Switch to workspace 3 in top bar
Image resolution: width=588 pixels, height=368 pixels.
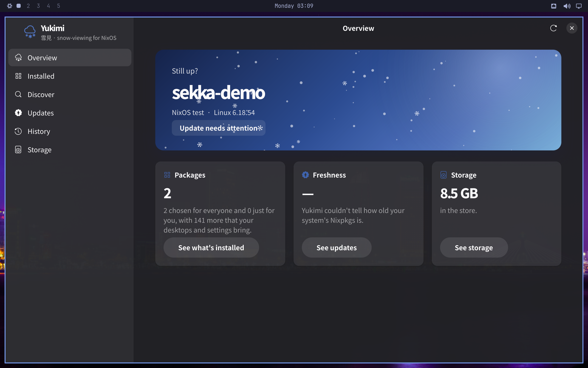[38, 6]
